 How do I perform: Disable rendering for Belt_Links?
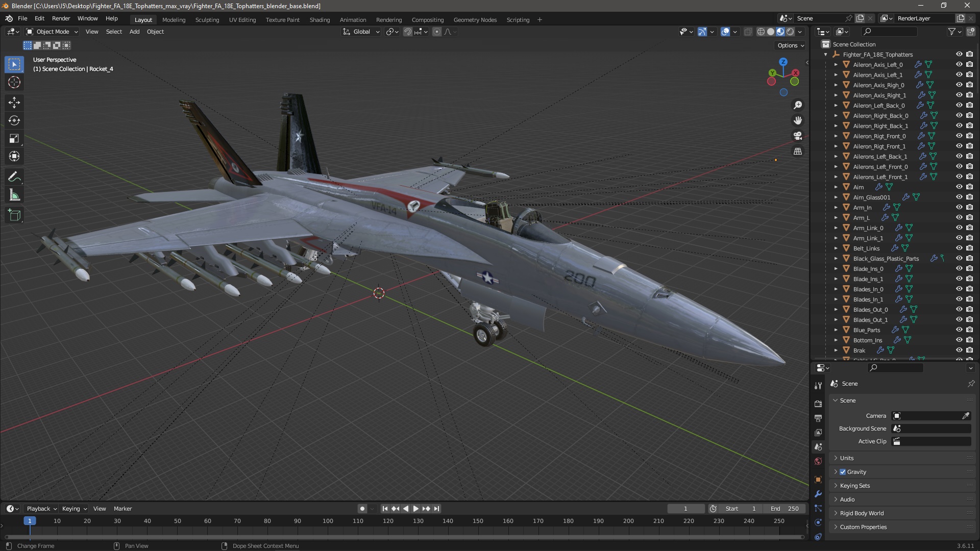[969, 248]
